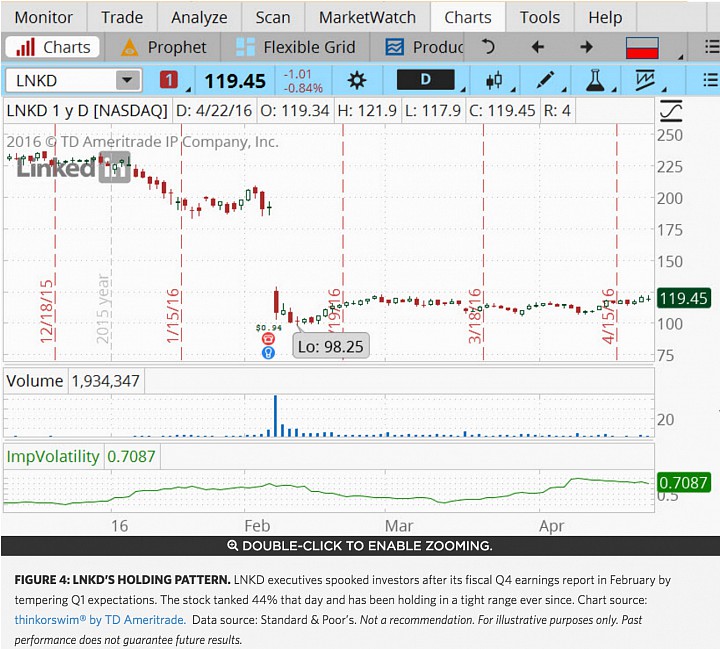Expand the LNKD symbol dropdown arrow

128,80
